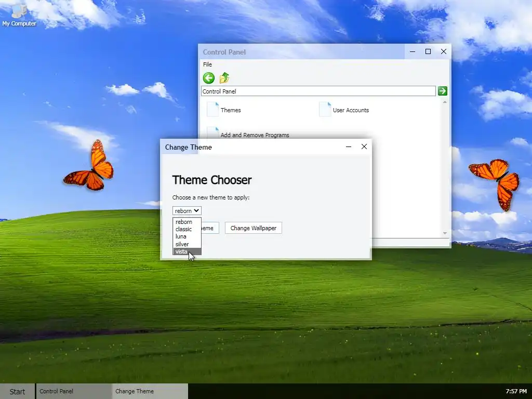
Task: Open the My Computer desktop icon
Action: tap(19, 15)
